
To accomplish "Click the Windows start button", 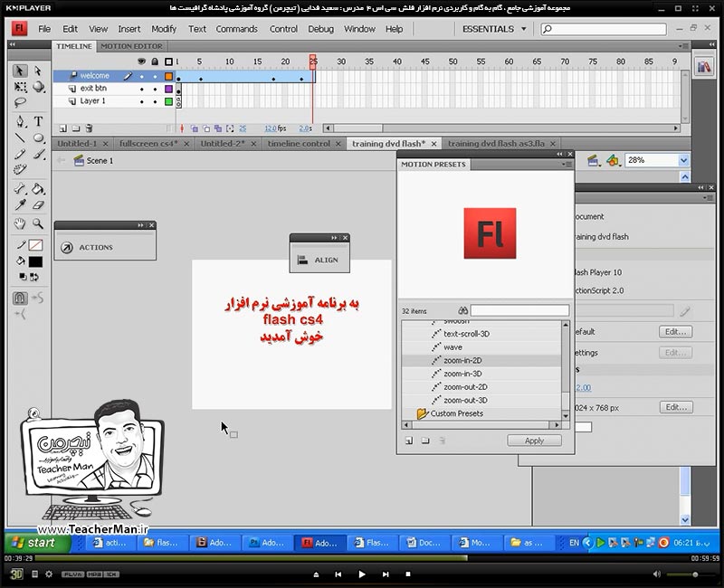I will (x=38, y=543).
